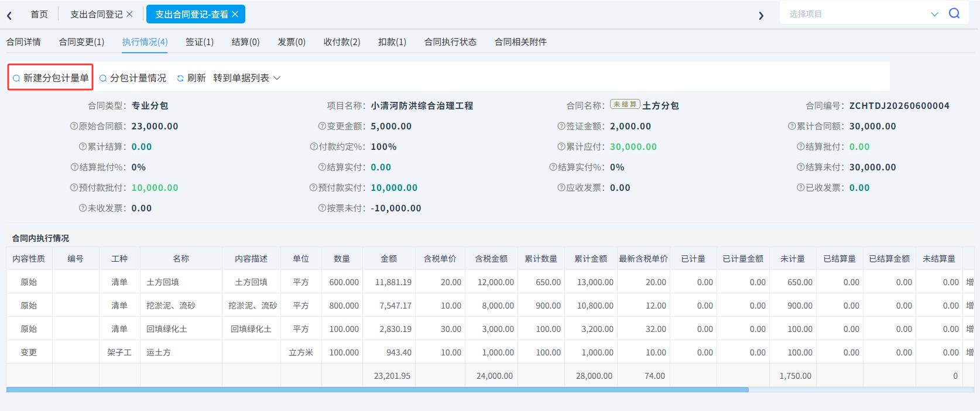Click the help icon beside 应收发票
The image size is (980, 411).
point(561,187)
